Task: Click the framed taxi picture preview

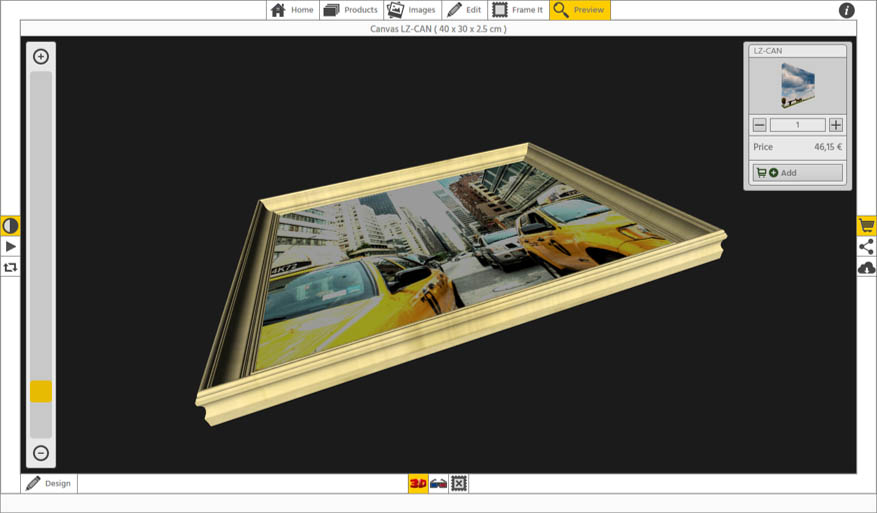Action: point(461,284)
